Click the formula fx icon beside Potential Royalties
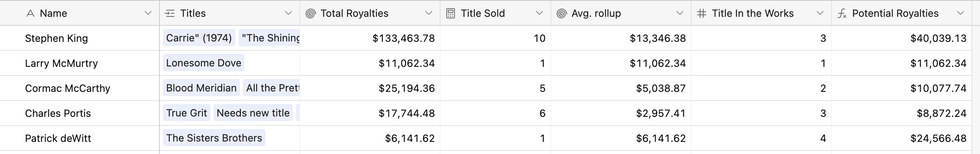 [x=842, y=13]
